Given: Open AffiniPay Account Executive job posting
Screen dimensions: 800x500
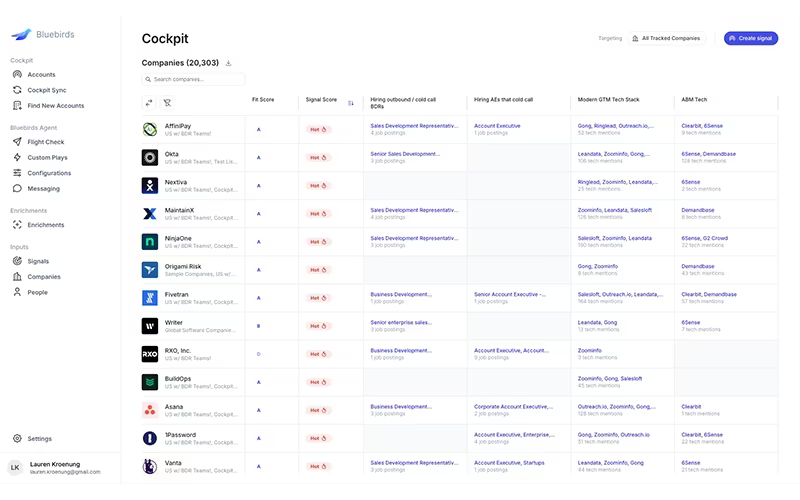Looking at the screenshot, I should point(497,126).
